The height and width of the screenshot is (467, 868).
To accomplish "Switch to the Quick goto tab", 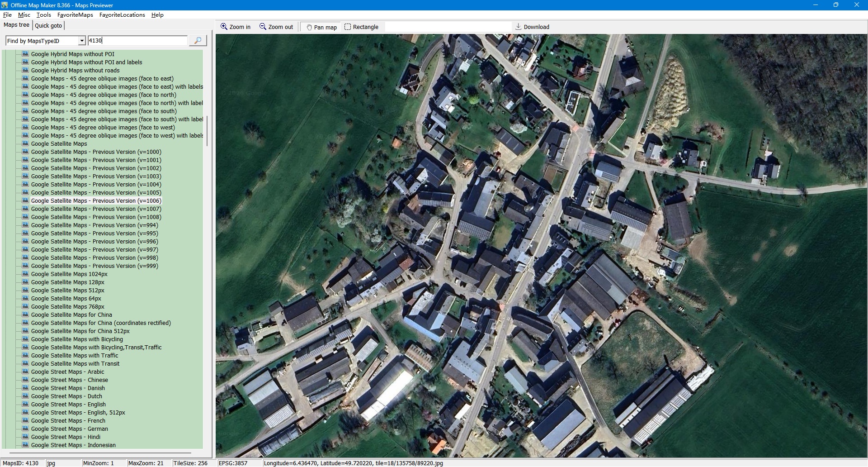I will pyautogui.click(x=48, y=26).
